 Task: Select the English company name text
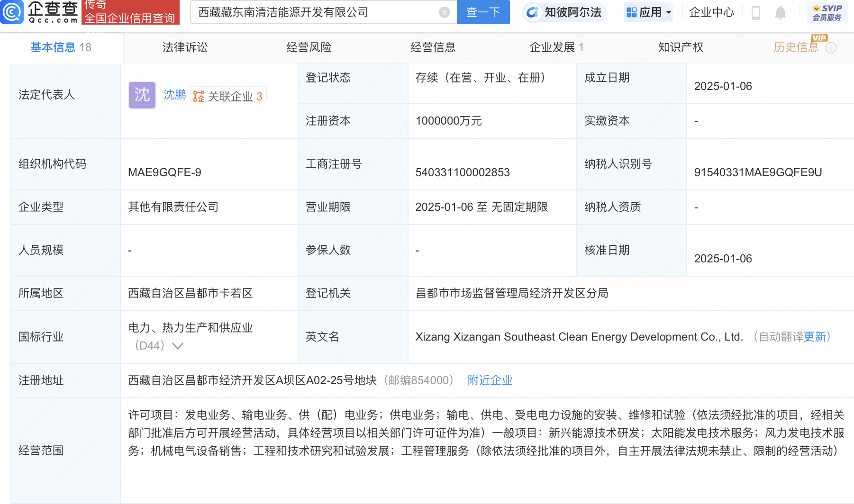click(x=579, y=337)
